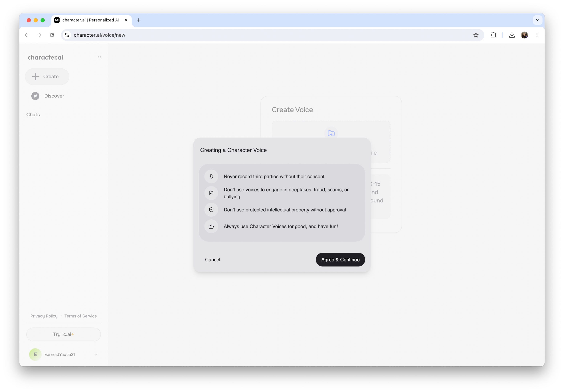Click the Discover icon in sidebar
Screen dimensions: 564x392
coord(35,95)
